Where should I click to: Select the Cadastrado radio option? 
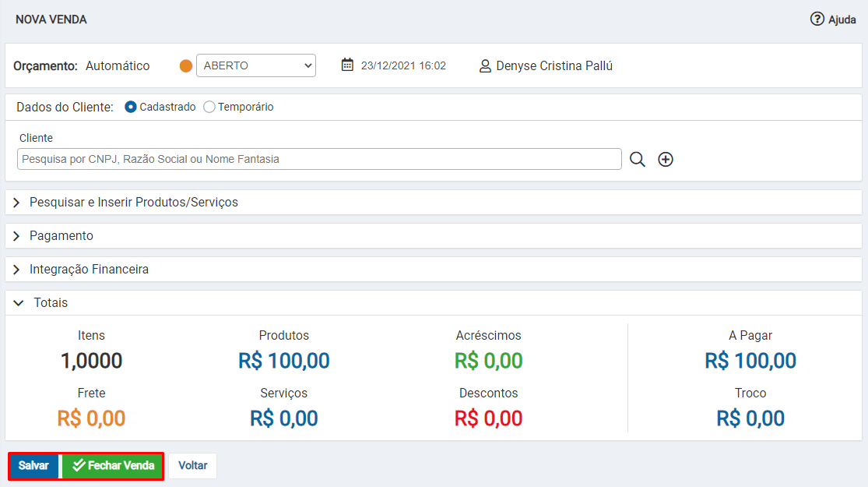(131, 107)
